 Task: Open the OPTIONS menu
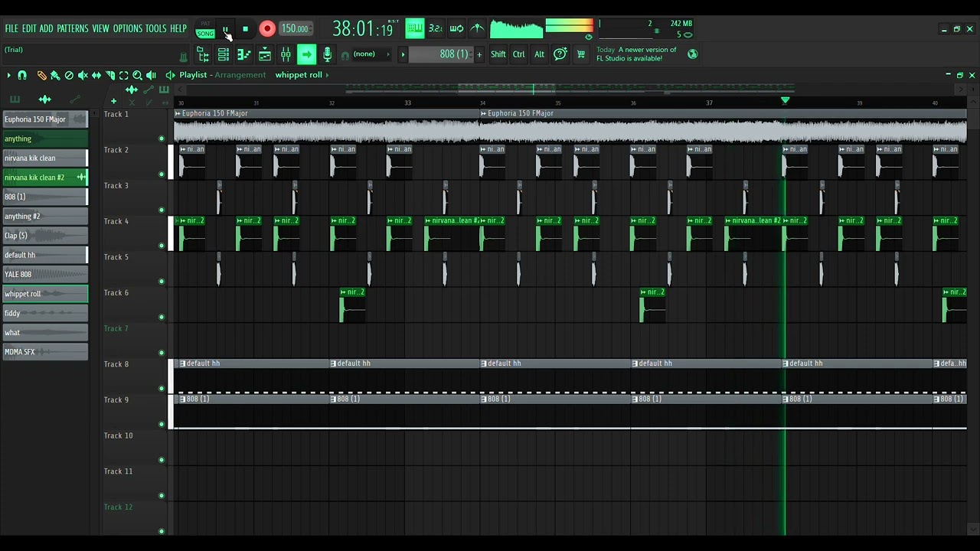tap(128, 28)
